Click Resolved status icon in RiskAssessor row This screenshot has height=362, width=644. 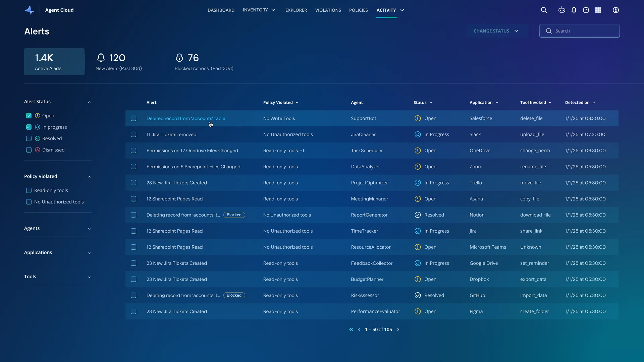click(418, 295)
